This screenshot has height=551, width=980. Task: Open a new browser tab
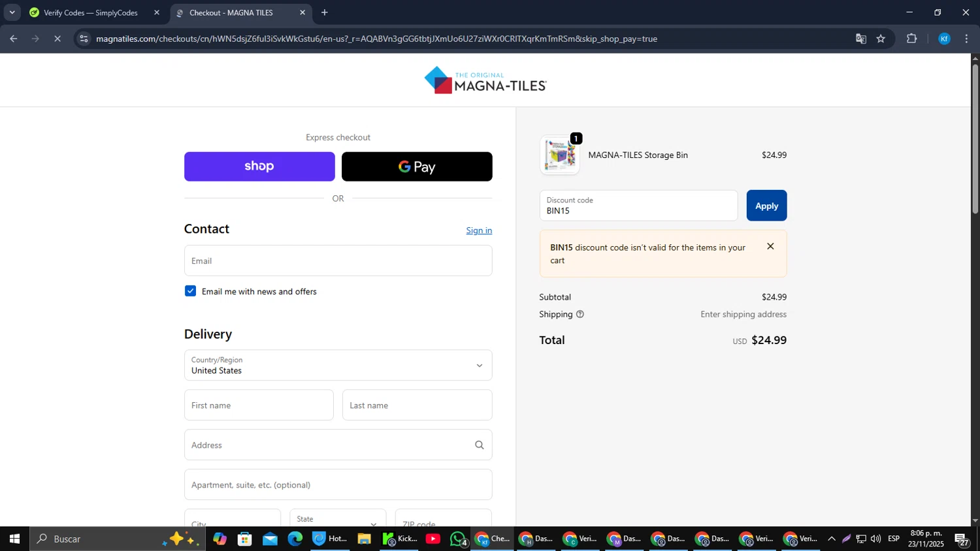[x=325, y=12]
